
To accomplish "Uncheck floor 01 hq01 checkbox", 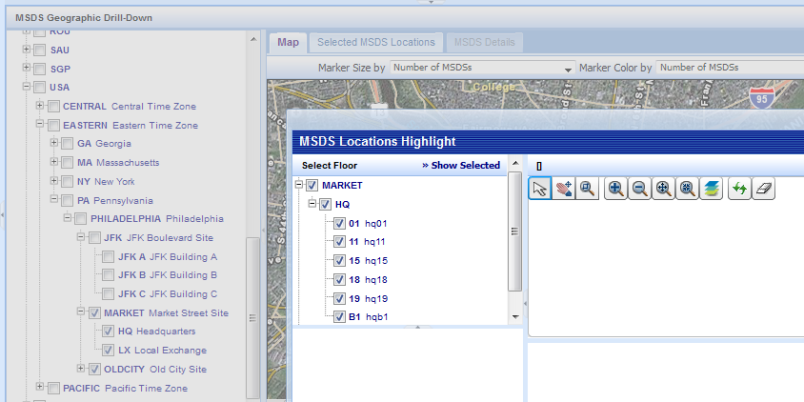I will tap(339, 224).
